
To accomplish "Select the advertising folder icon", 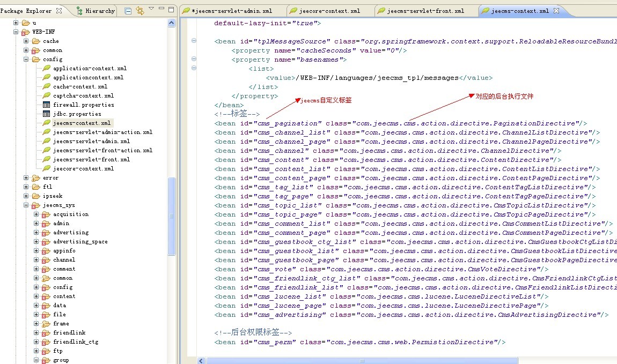I will 46,233.
